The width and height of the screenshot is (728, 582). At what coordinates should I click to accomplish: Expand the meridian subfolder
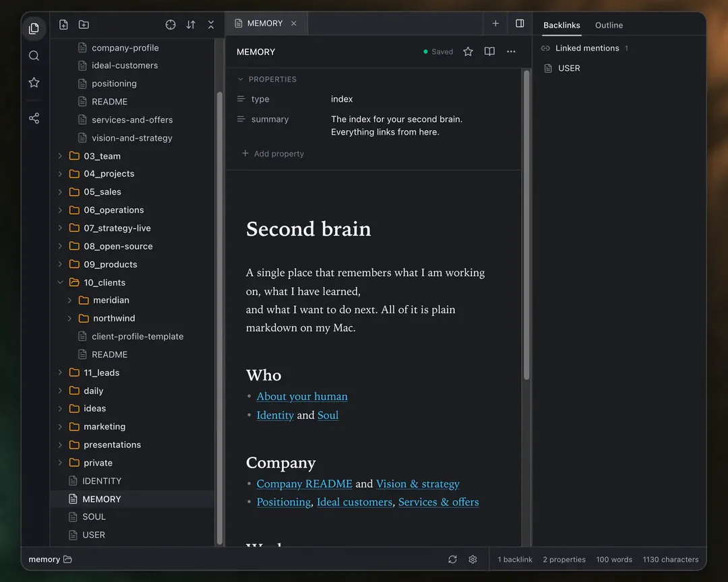coord(69,300)
